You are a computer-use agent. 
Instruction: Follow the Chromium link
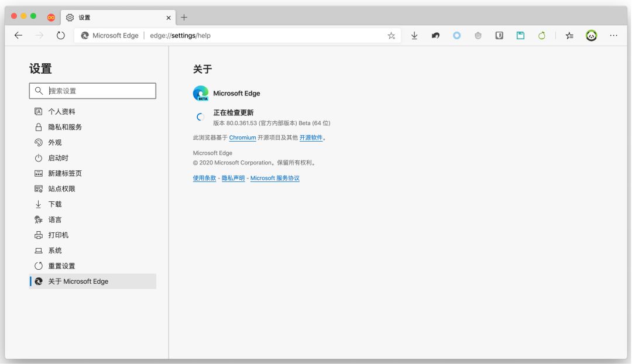(242, 138)
